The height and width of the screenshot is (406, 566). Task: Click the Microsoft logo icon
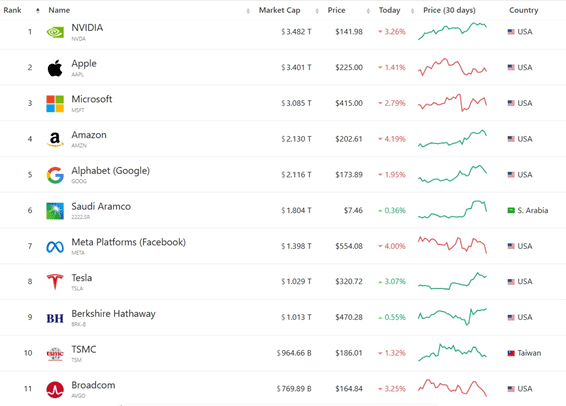pos(55,104)
